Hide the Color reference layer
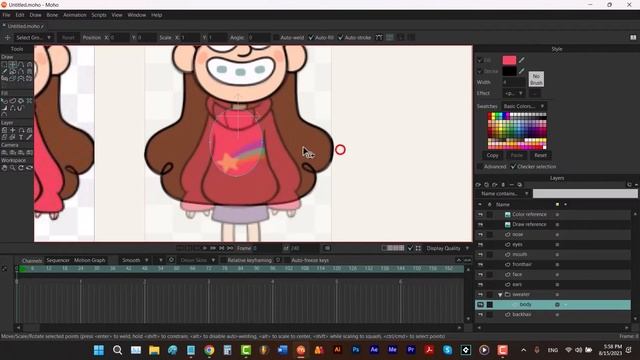Screen dimensions: 640x360 coord(480,214)
